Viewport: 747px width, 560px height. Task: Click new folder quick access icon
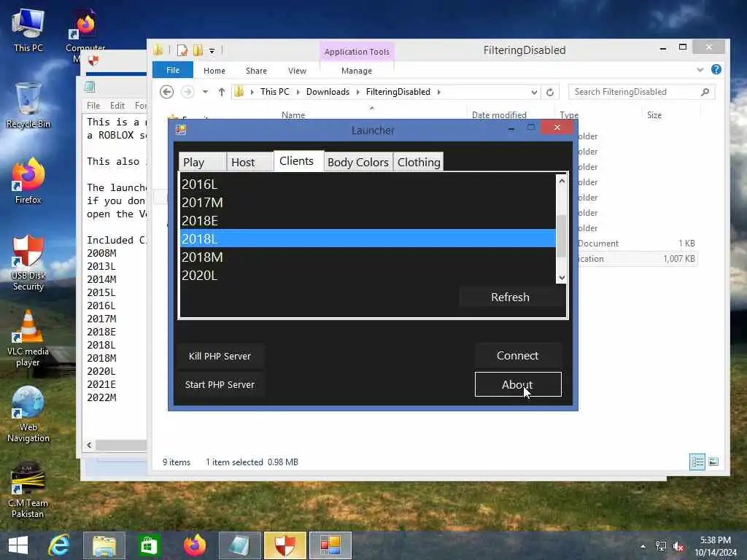(x=198, y=50)
